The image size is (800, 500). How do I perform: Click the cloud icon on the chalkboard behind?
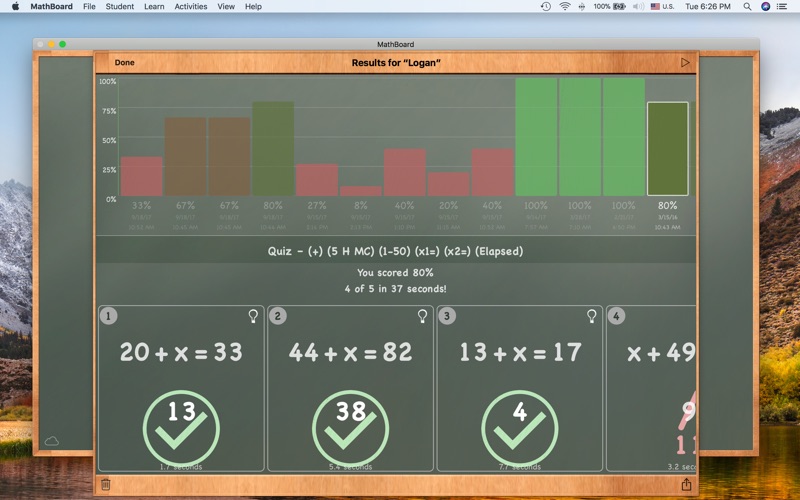coord(52,441)
